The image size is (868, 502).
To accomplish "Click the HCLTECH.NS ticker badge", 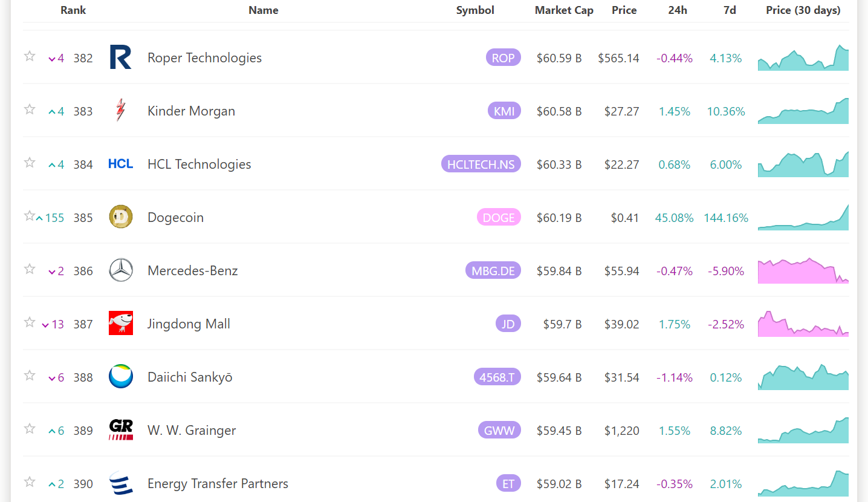I will [x=481, y=165].
